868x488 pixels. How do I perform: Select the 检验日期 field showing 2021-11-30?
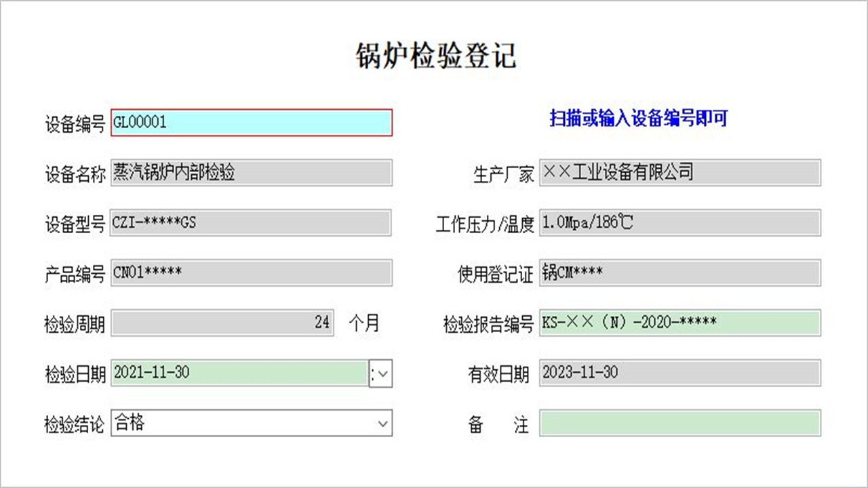pos(237,373)
